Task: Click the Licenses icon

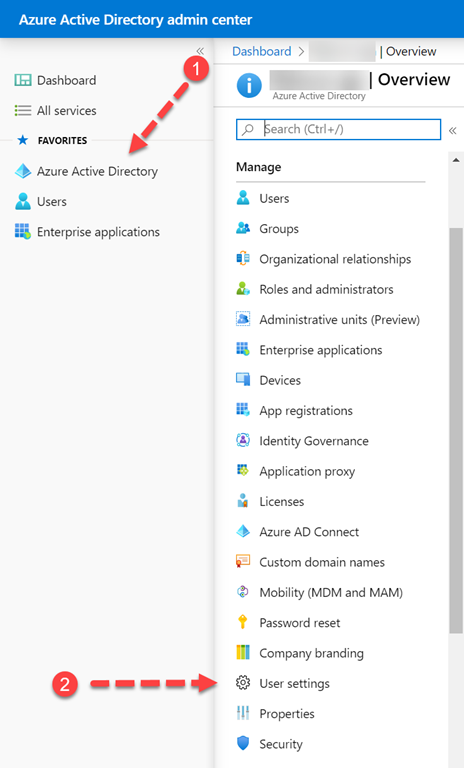Action: pyautogui.click(x=243, y=501)
